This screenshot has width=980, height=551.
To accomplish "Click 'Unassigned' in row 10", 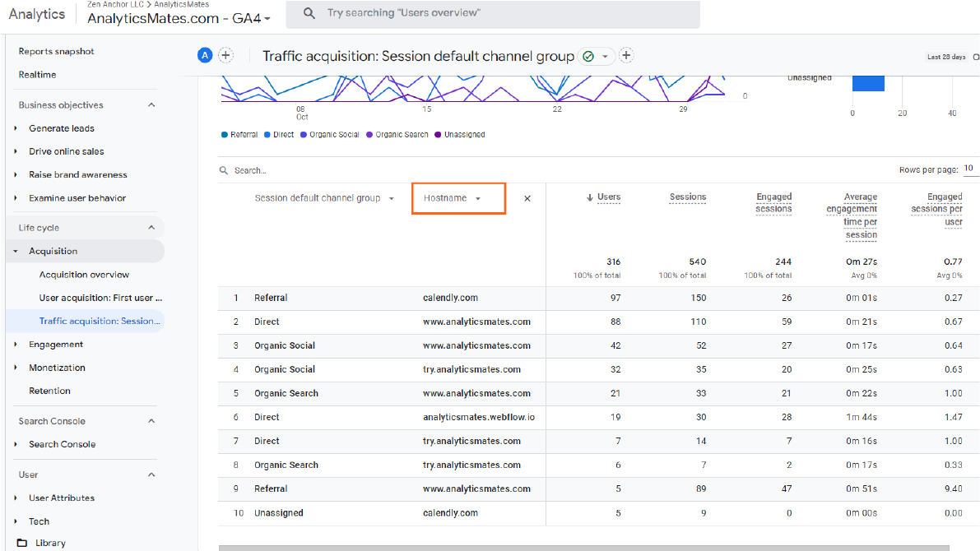I will [279, 513].
